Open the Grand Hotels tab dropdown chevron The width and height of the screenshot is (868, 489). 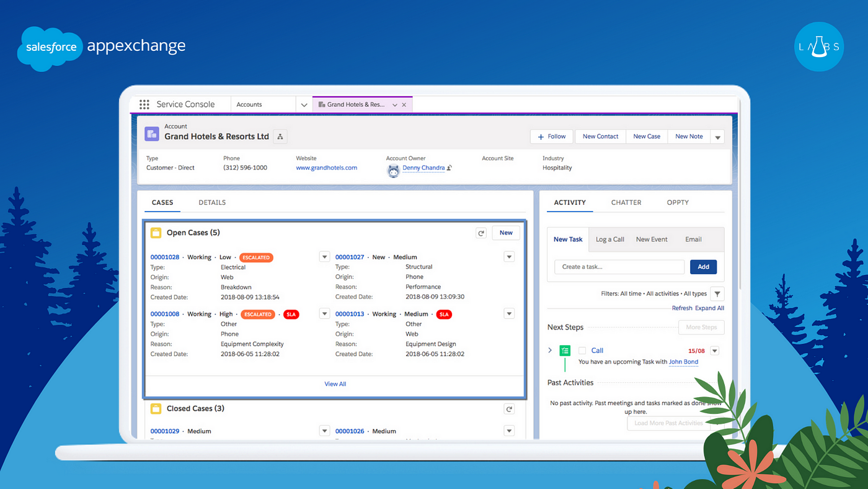[x=394, y=105]
